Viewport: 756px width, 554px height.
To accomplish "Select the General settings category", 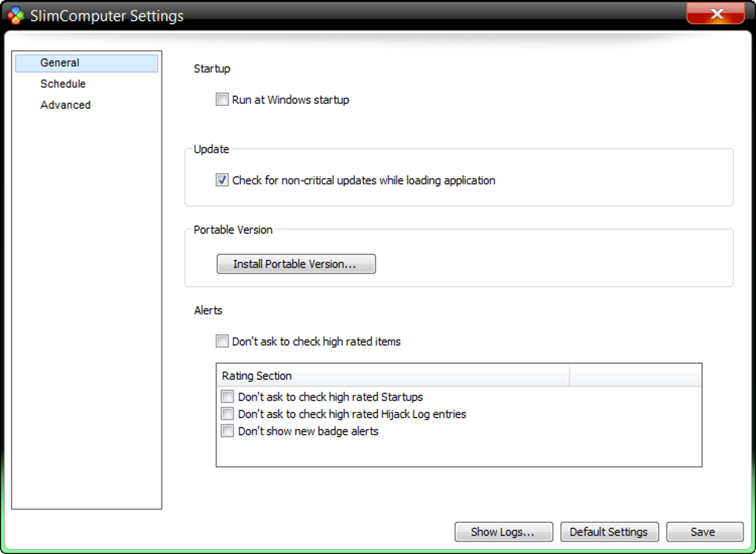I will pyautogui.click(x=87, y=63).
